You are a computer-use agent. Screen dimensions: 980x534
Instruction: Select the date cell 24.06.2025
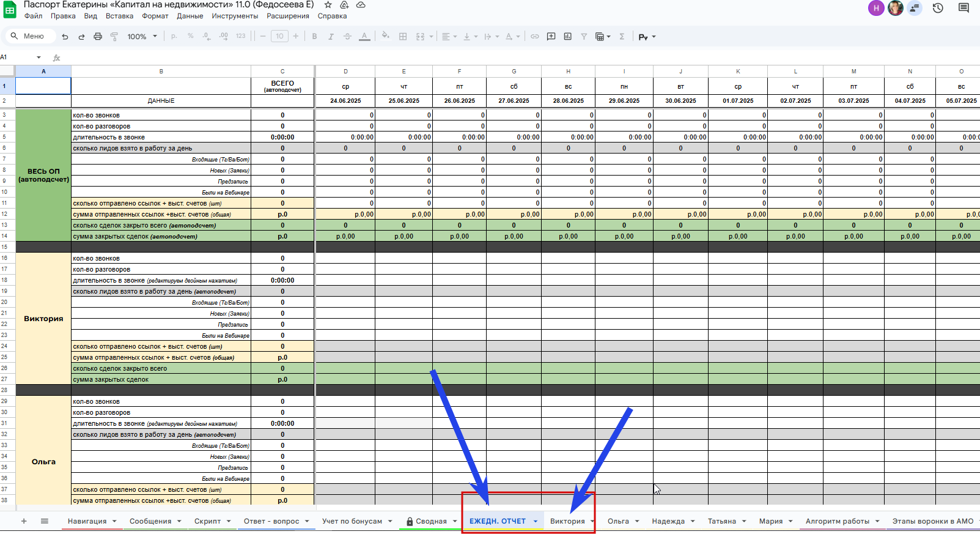345,100
